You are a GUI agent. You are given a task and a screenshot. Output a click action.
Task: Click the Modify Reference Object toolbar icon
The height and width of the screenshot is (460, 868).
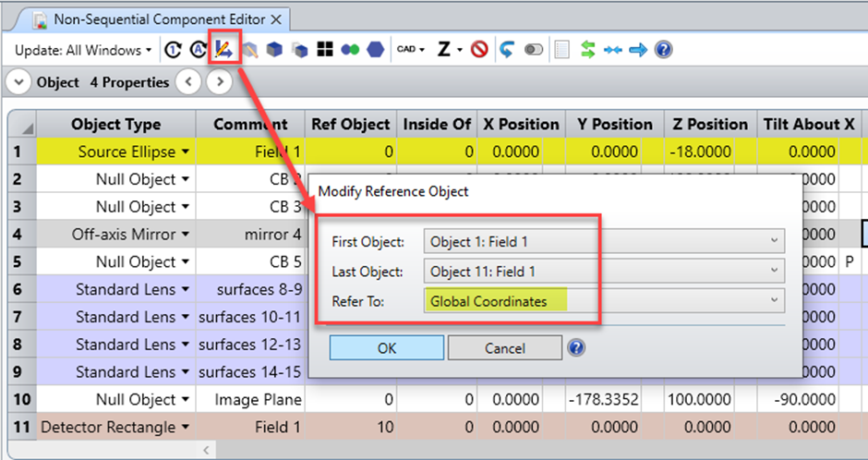224,50
